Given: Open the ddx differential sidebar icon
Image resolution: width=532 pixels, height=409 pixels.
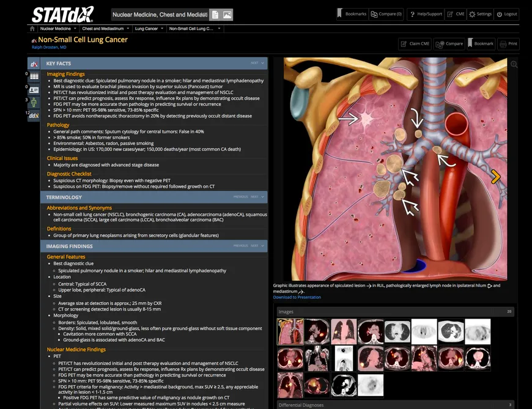Looking at the screenshot, I should point(34,116).
